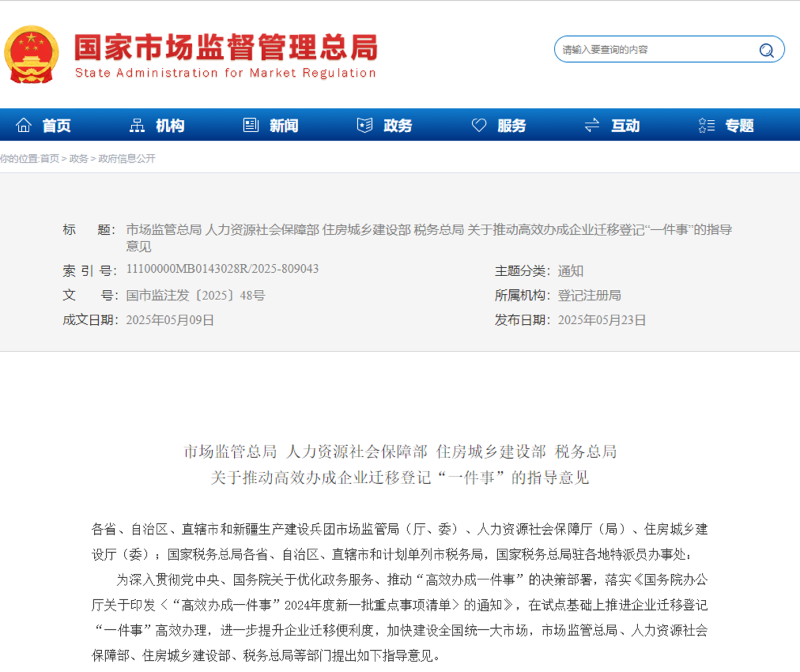Click document number 国市监注发〔2025〕48号
Screen dimensions: 800x672
pos(195,295)
